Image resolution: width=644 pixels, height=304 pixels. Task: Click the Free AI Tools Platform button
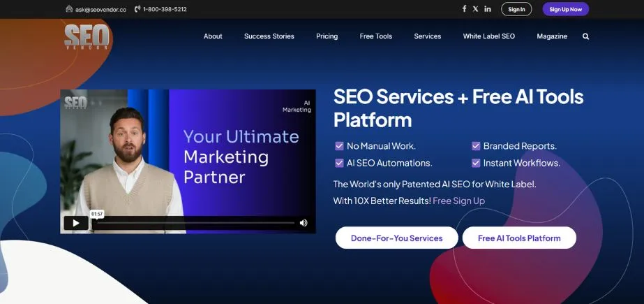[x=519, y=238]
